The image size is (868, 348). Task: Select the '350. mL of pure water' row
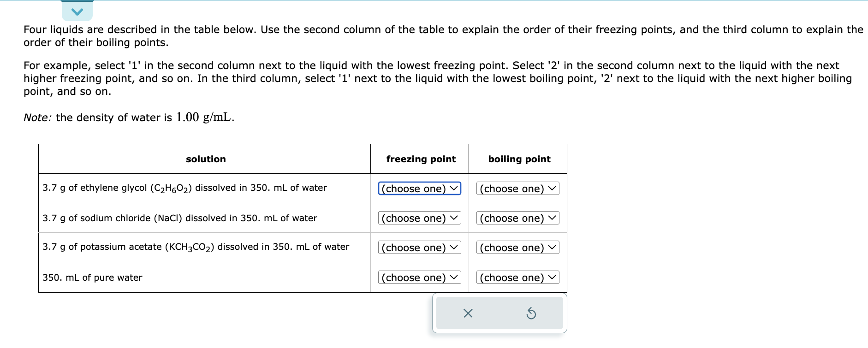coord(92,277)
